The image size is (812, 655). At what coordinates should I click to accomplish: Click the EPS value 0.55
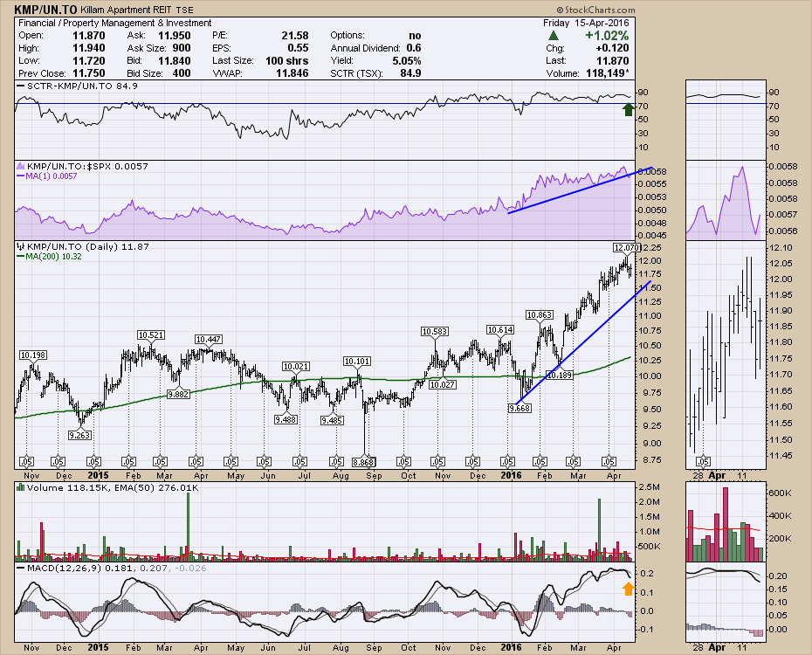pos(299,48)
